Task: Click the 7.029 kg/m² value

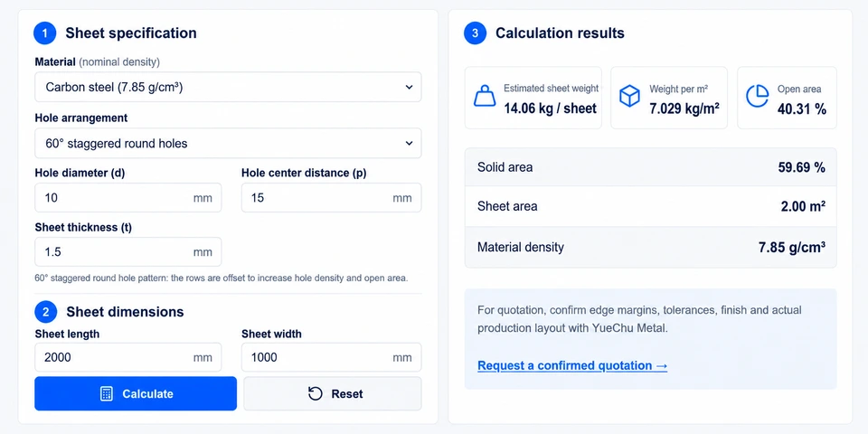Action: tap(684, 108)
